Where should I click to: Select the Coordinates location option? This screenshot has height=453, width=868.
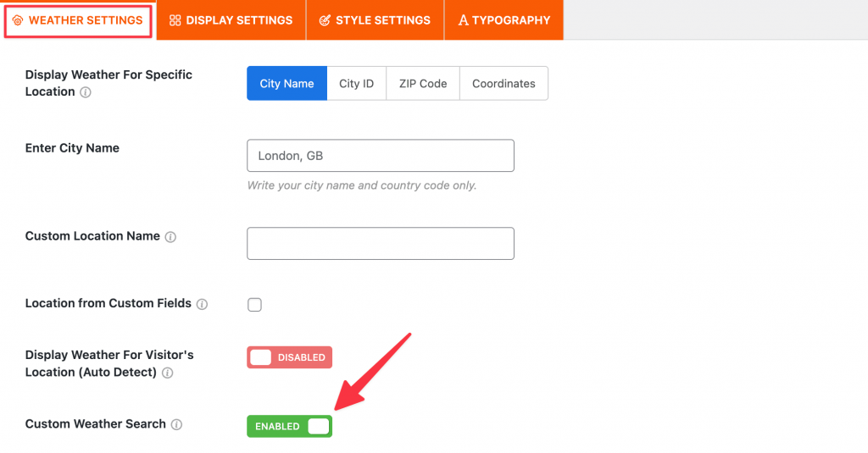(504, 84)
